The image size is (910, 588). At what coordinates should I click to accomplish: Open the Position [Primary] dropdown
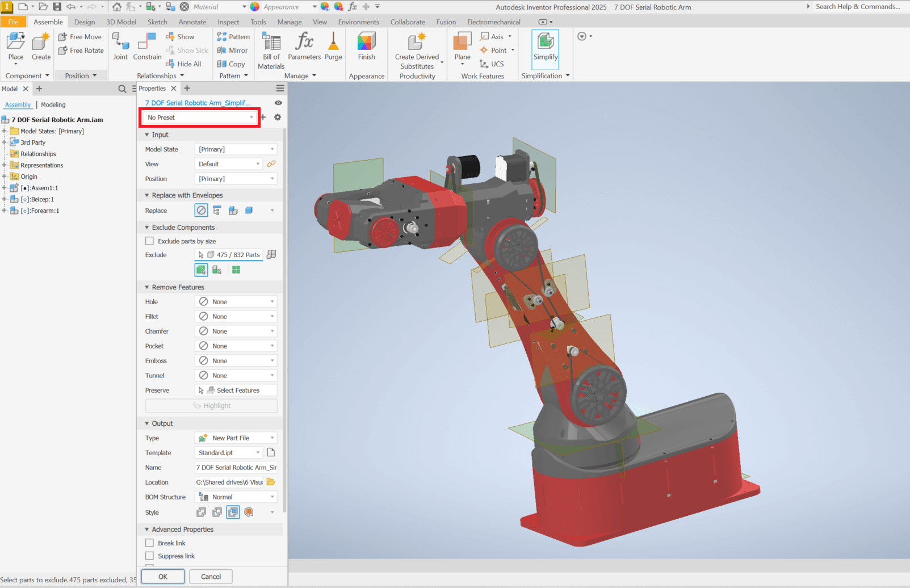[236, 179]
